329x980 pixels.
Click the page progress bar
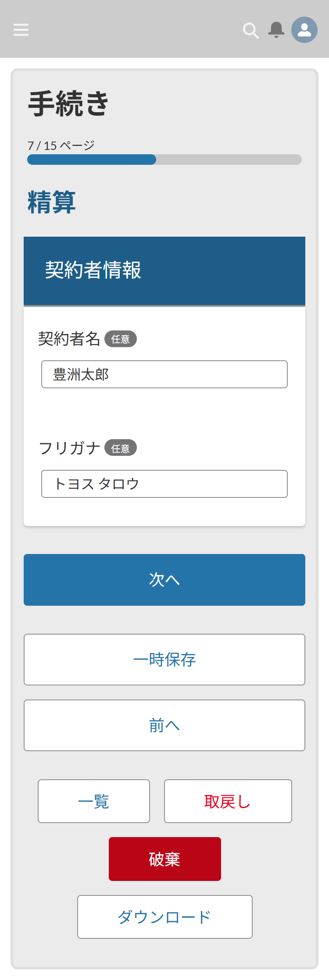click(x=164, y=160)
